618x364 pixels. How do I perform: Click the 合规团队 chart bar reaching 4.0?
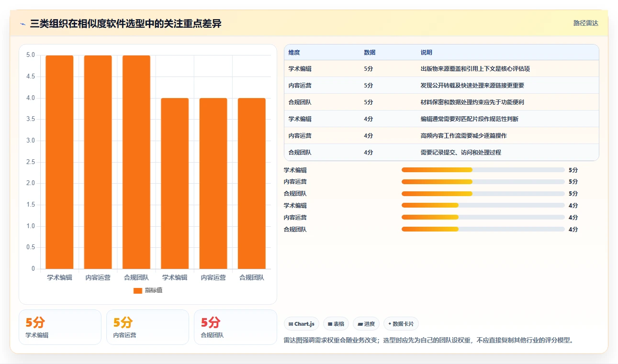252,184
